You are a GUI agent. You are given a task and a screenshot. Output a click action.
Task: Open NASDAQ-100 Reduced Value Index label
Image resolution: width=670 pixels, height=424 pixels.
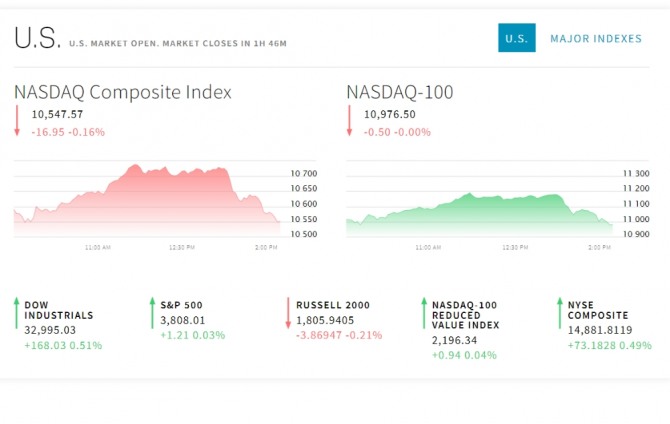coord(465,314)
